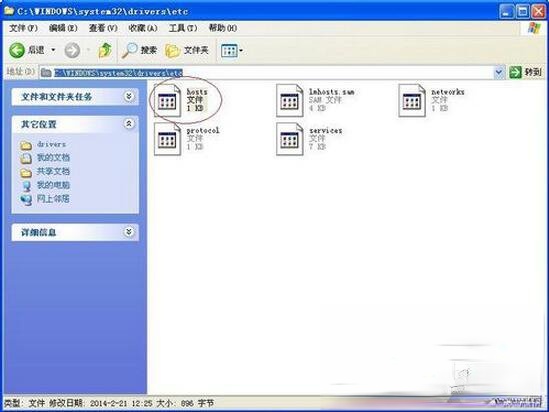Select the lmhosts.sam file
The height and width of the screenshot is (412, 549).
(x=290, y=101)
